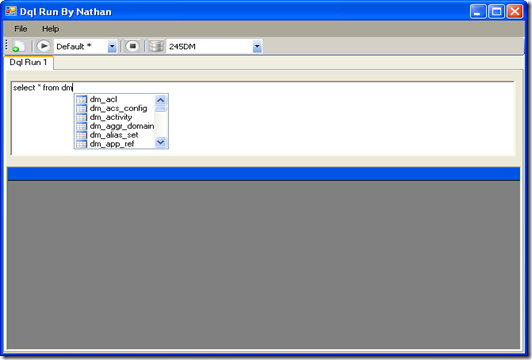Click the table icon beside dm_acl
The height and width of the screenshot is (360, 532).
pyautogui.click(x=81, y=99)
